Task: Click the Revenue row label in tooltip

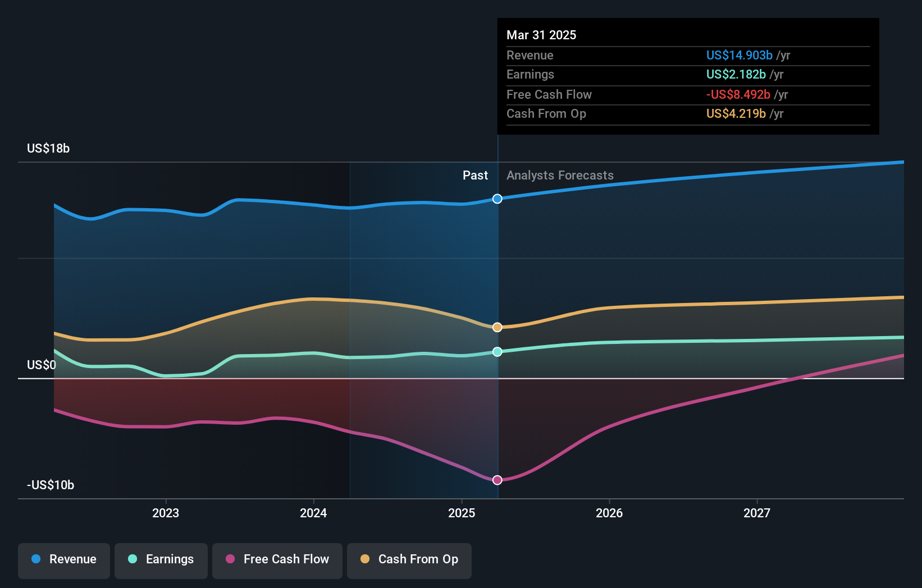Action: 530,55
